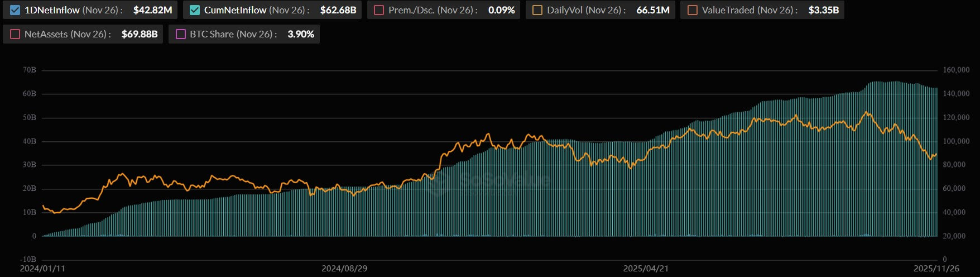Click the ValueTraded value $3.35B
This screenshot has width=980, height=277.
(823, 10)
